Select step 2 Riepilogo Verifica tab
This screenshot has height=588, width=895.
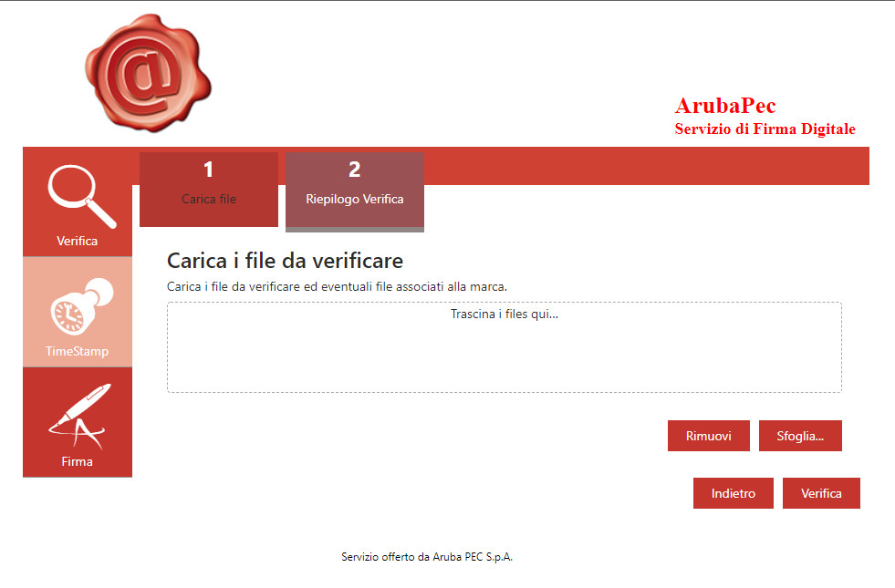355,191
